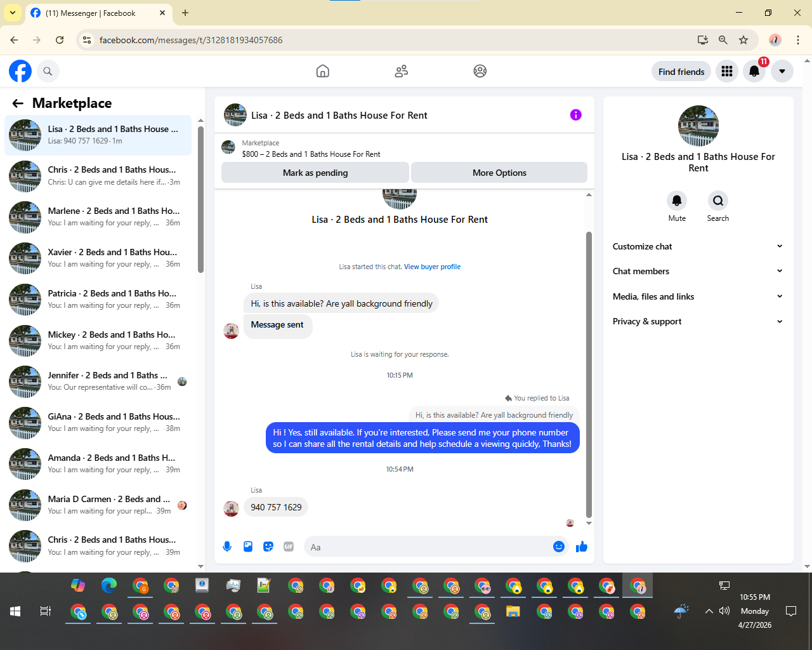The image size is (812, 650).
Task: Open GiAna conversation
Action: [x=98, y=423]
